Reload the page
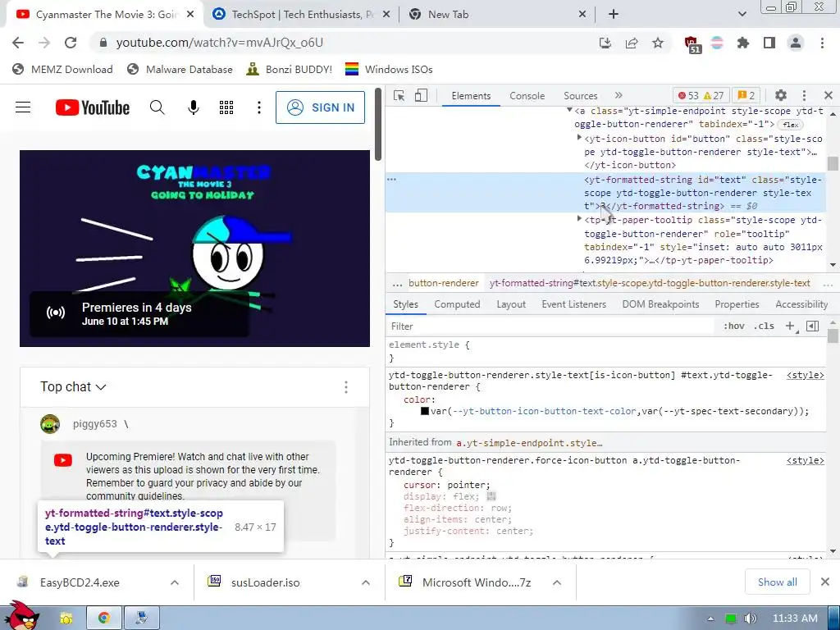The height and width of the screenshot is (630, 840). (x=71, y=43)
